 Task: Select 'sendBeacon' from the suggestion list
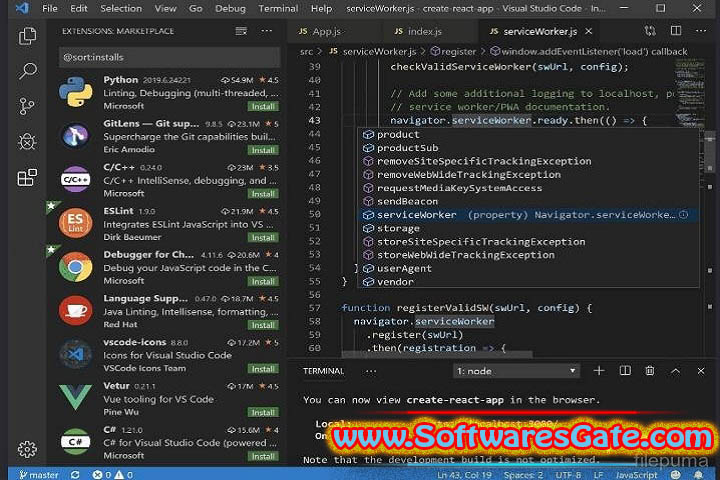(528, 201)
